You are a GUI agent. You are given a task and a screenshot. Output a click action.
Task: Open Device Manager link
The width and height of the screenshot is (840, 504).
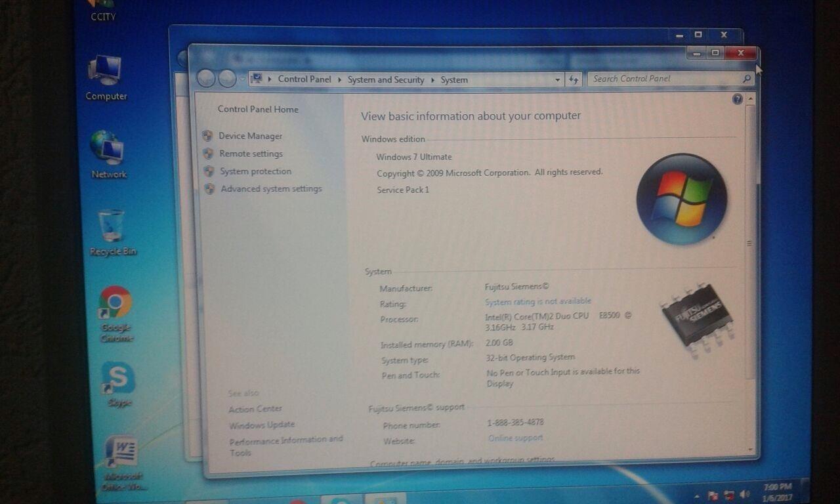(250, 136)
